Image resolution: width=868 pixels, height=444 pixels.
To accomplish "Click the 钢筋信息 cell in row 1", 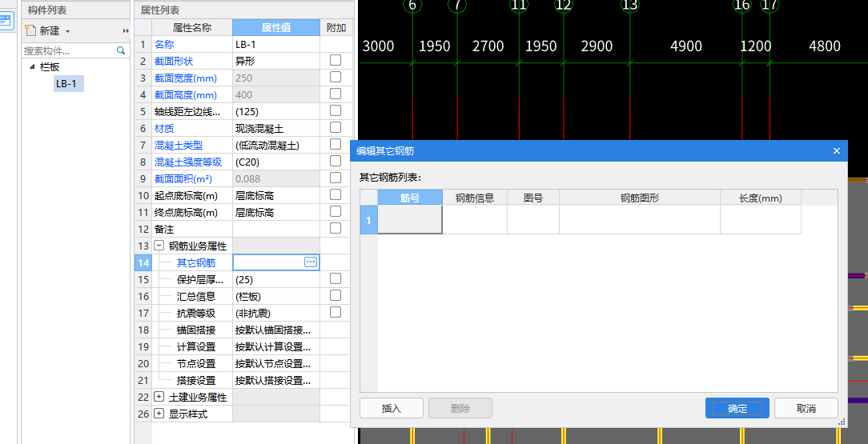I will [x=475, y=219].
